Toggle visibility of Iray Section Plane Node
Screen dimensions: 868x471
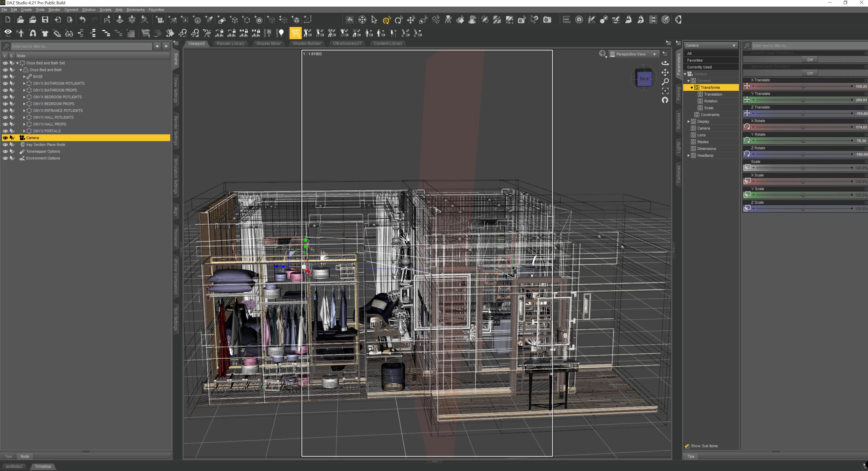[5, 144]
